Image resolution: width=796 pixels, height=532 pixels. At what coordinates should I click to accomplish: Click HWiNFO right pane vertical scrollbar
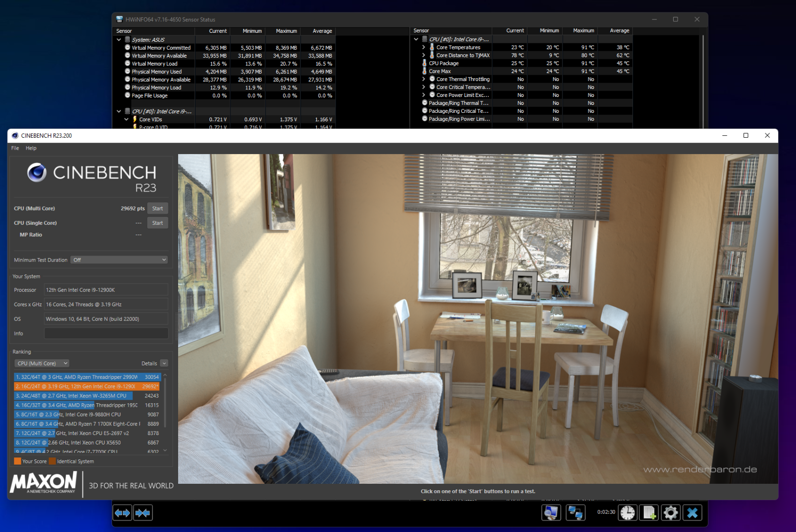coord(703,80)
